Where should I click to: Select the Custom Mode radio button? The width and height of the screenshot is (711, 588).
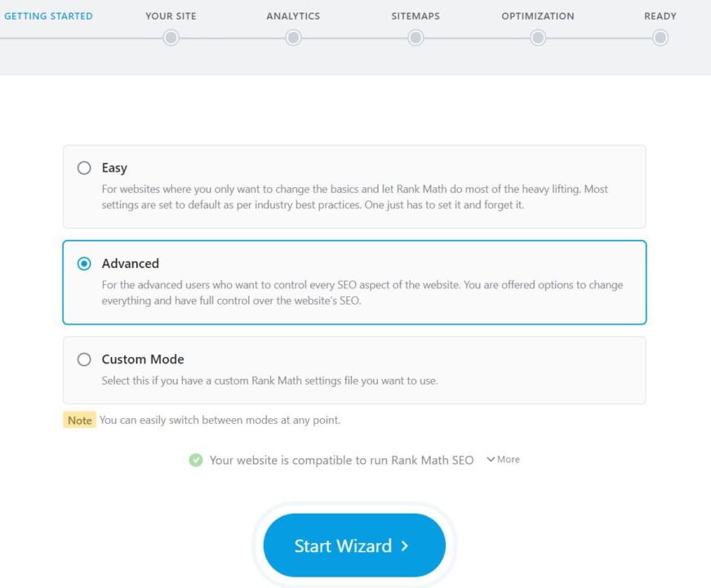click(84, 359)
